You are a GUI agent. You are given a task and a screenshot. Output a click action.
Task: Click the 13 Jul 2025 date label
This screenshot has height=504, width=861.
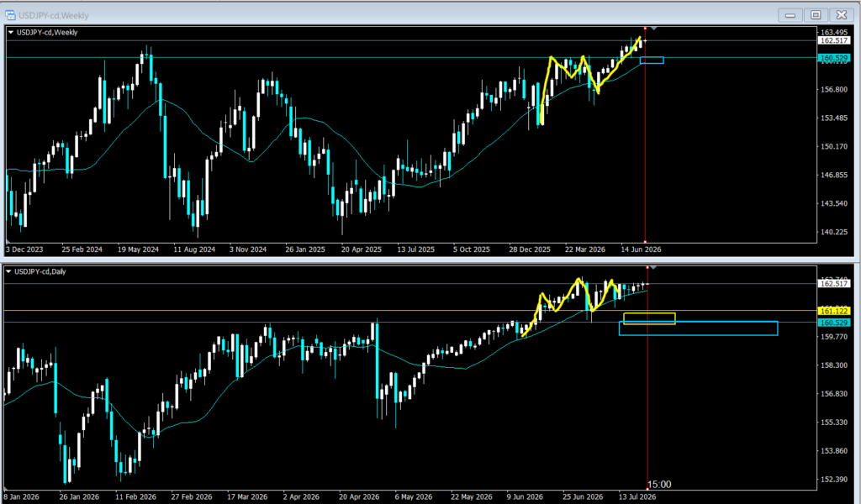pos(415,249)
